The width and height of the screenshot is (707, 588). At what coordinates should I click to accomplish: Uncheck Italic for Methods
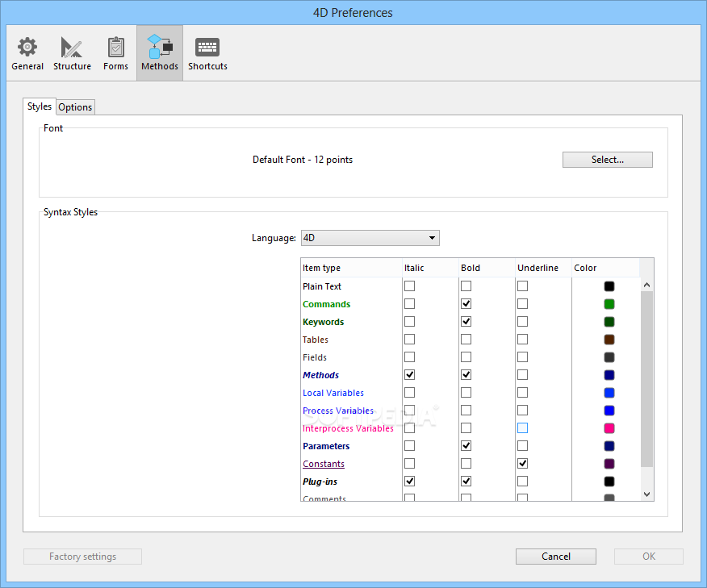click(409, 375)
